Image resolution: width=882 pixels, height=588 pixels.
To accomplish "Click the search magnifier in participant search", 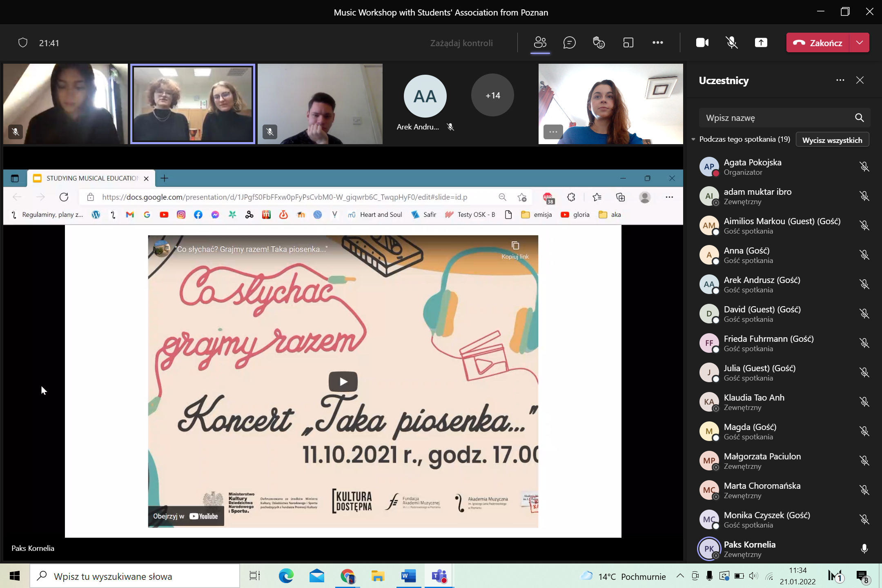I will (859, 118).
